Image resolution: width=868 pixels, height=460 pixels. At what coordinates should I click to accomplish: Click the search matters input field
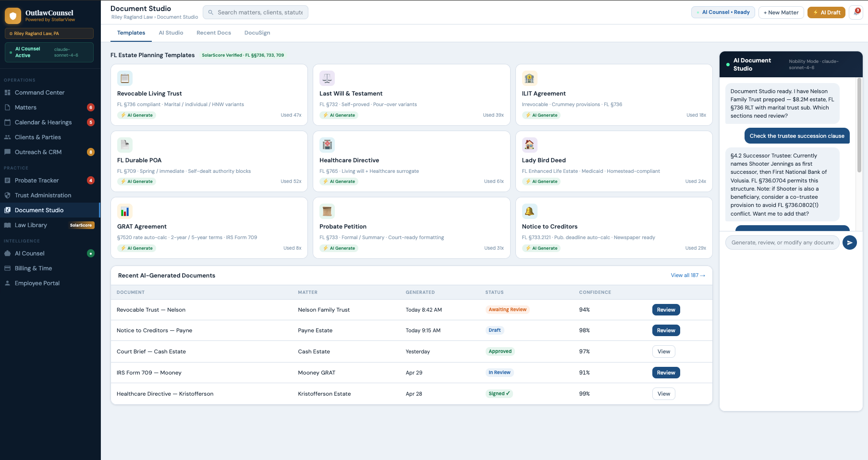(260, 12)
